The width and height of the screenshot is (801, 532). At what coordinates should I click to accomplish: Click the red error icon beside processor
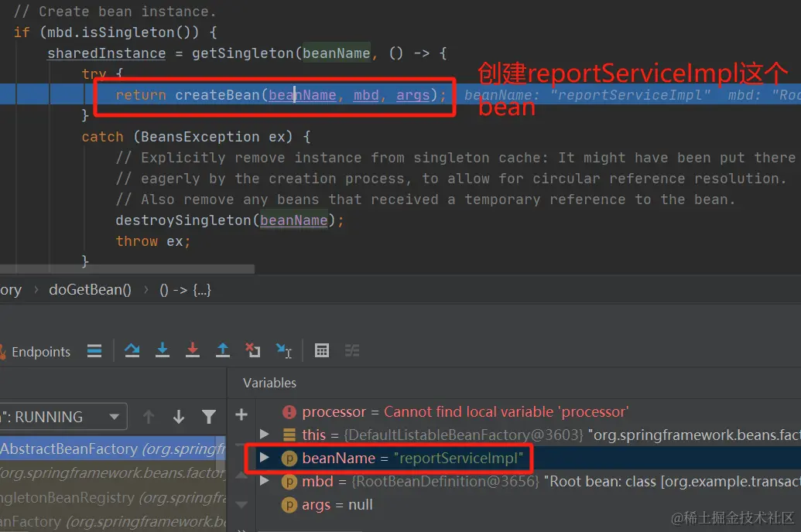point(289,411)
